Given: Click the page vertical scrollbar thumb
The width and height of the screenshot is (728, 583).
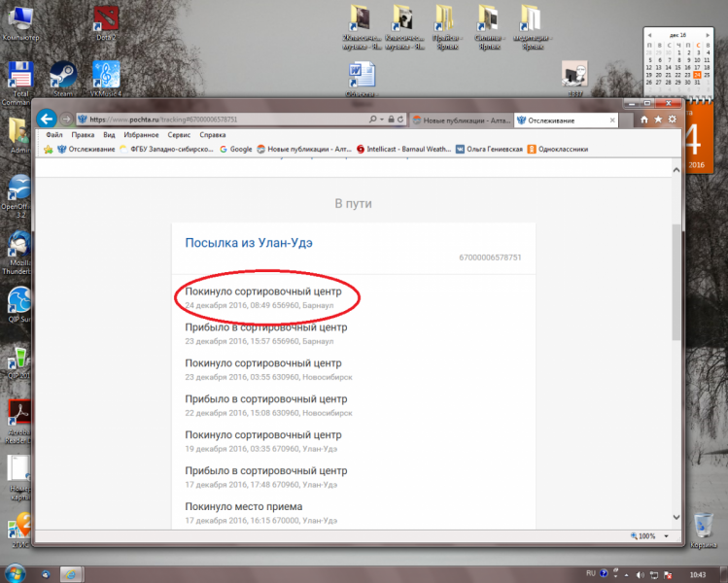Looking at the screenshot, I should pos(676,282).
